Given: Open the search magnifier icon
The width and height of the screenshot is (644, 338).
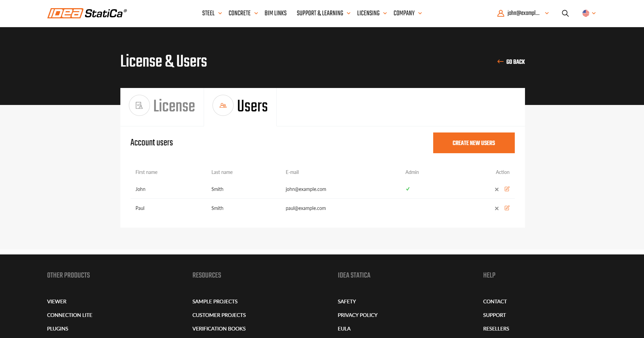Looking at the screenshot, I should point(565,13).
